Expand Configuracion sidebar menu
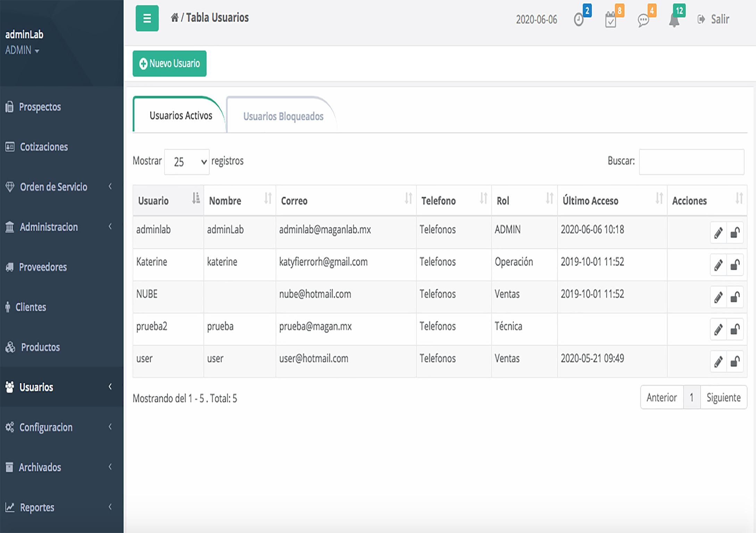The height and width of the screenshot is (533, 756). point(62,427)
